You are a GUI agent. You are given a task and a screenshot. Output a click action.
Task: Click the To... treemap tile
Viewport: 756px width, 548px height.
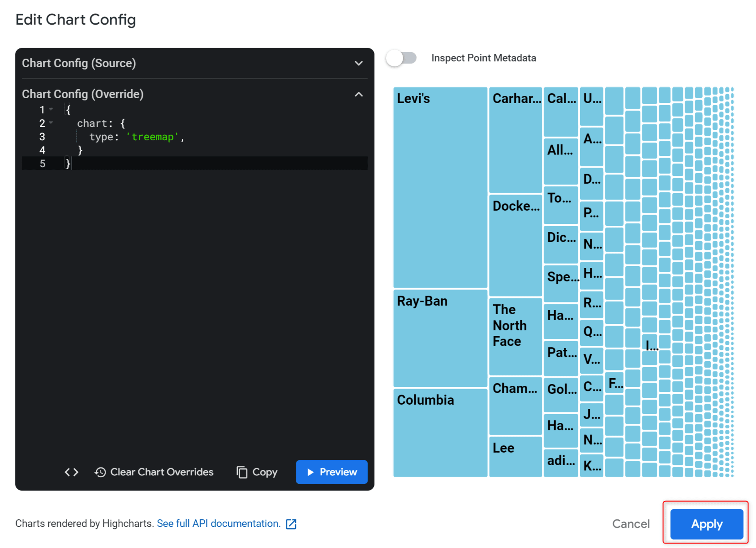(x=561, y=205)
